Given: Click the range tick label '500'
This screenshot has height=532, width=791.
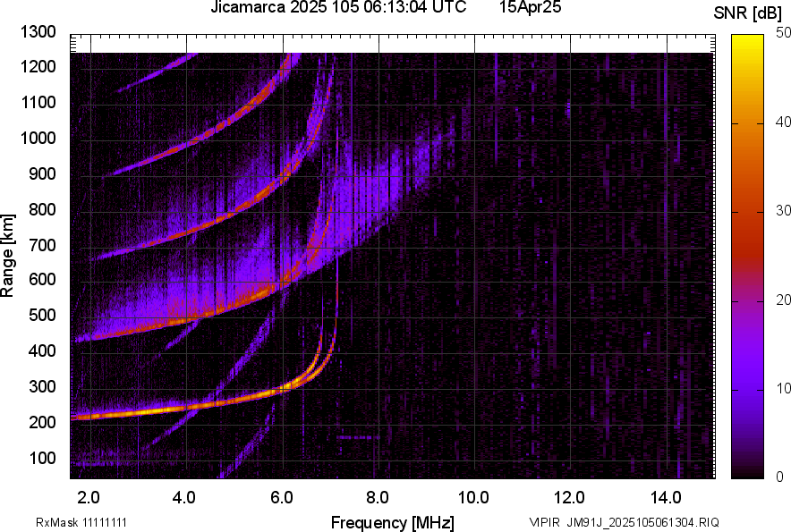Looking at the screenshot, I should click(42, 315).
